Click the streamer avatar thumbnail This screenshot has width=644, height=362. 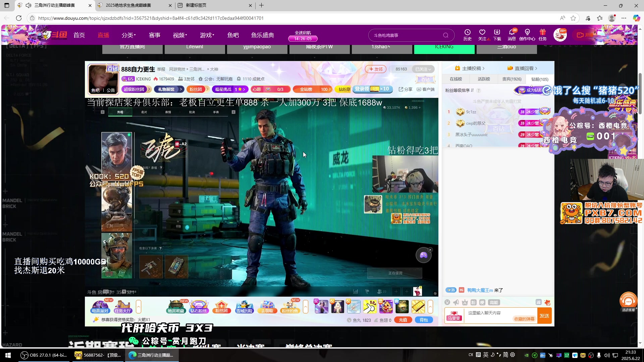point(103,79)
